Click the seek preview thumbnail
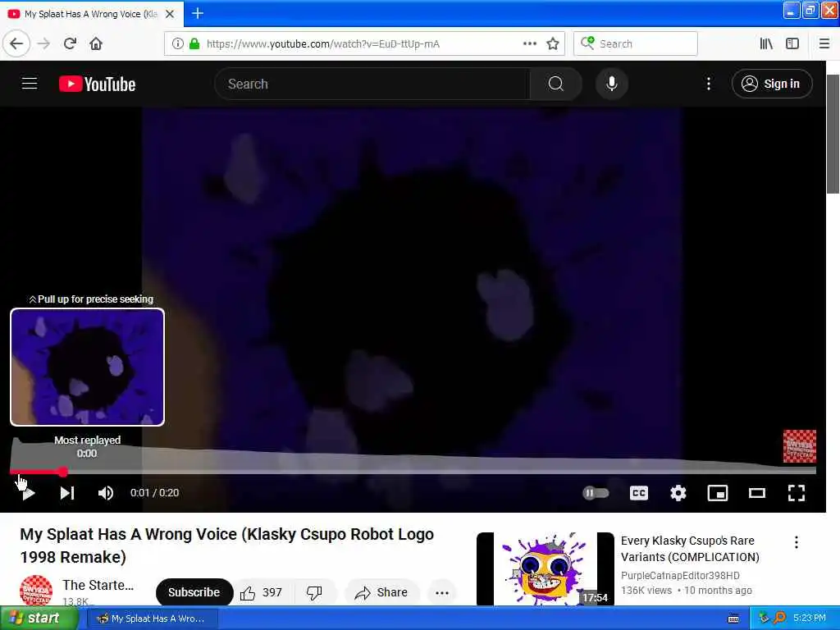840x630 pixels. click(x=87, y=367)
